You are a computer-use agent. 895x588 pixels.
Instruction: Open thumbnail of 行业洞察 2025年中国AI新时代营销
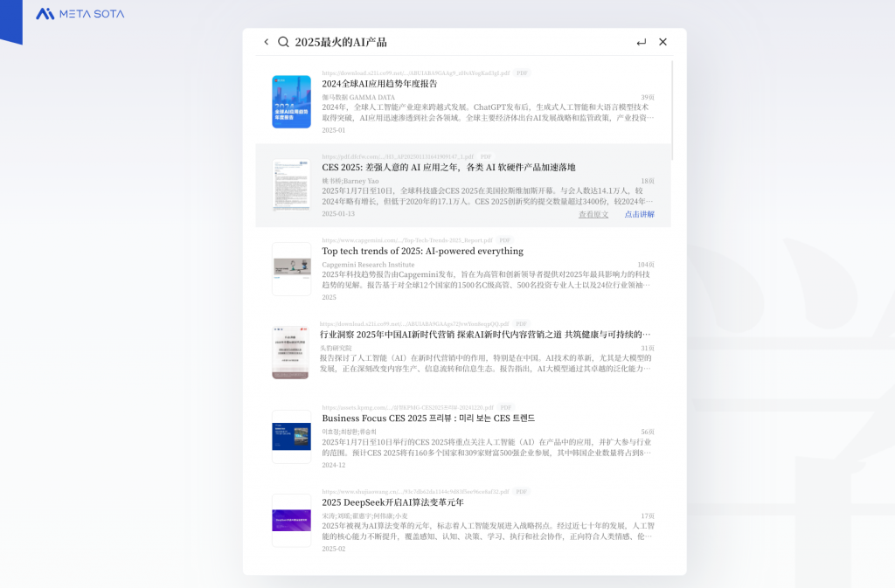pyautogui.click(x=290, y=352)
